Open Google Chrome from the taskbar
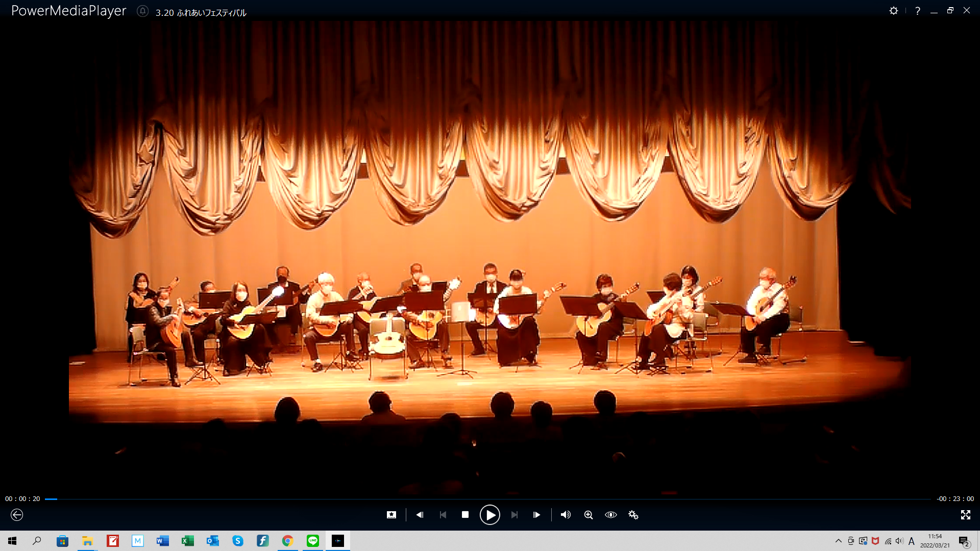This screenshot has width=980, height=551. (x=288, y=541)
